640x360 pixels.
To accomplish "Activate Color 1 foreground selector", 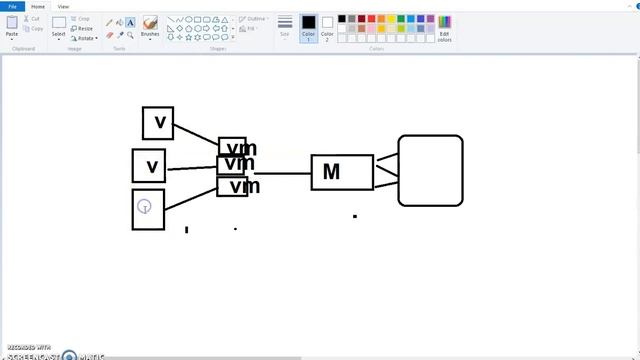I will 309,28.
